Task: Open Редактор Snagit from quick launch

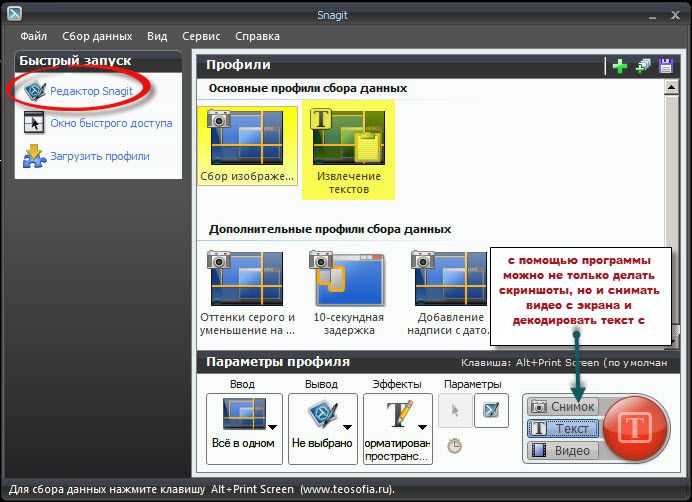Action: click(91, 91)
